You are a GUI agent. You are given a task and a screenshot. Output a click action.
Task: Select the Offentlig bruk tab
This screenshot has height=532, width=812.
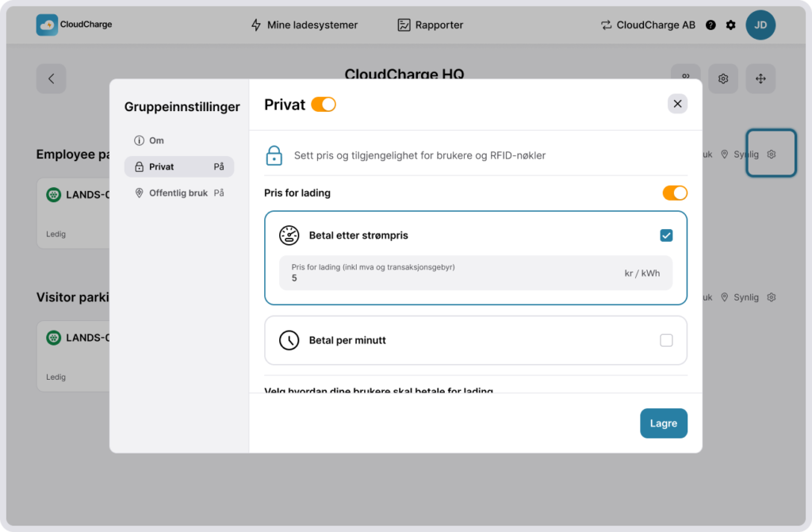[x=178, y=193]
